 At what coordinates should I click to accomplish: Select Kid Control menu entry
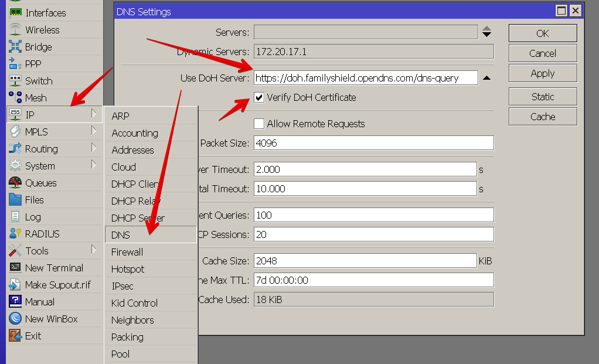[x=151, y=303]
